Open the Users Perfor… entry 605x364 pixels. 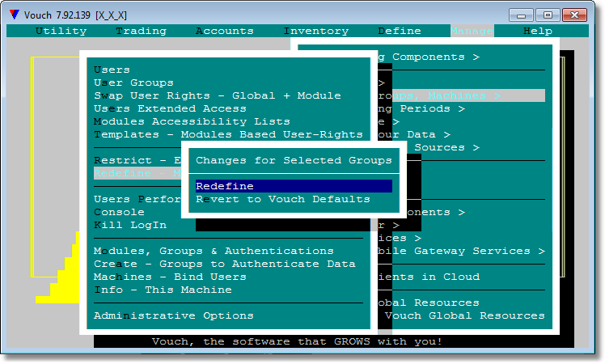[137, 199]
